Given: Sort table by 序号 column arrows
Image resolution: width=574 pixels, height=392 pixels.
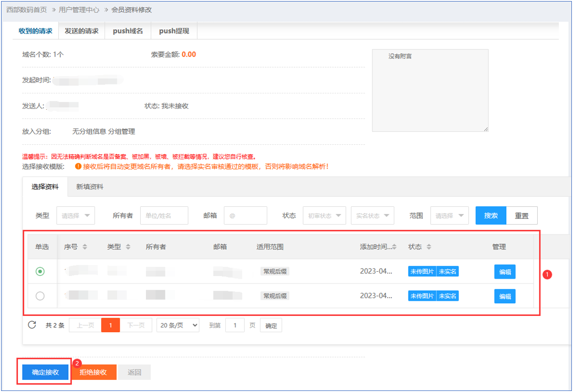Looking at the screenshot, I should [x=85, y=247].
